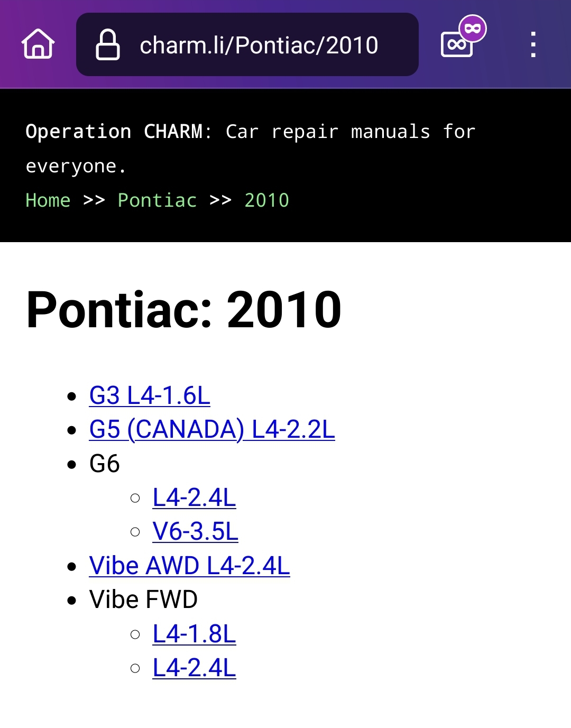The width and height of the screenshot is (571, 728).
Task: Open Vibe AWD L4-2.4L link
Action: (x=189, y=566)
